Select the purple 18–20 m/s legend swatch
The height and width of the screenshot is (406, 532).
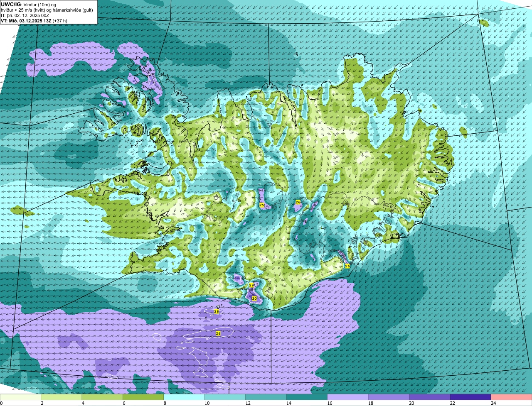pyautogui.click(x=389, y=397)
